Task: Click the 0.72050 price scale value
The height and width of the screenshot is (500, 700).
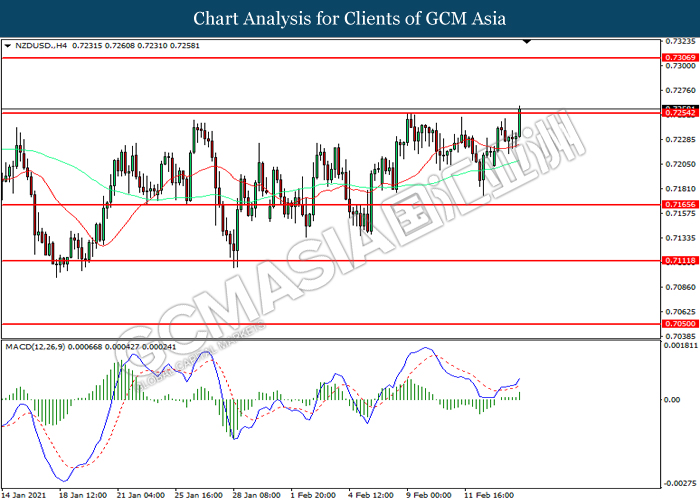Action: [x=680, y=164]
